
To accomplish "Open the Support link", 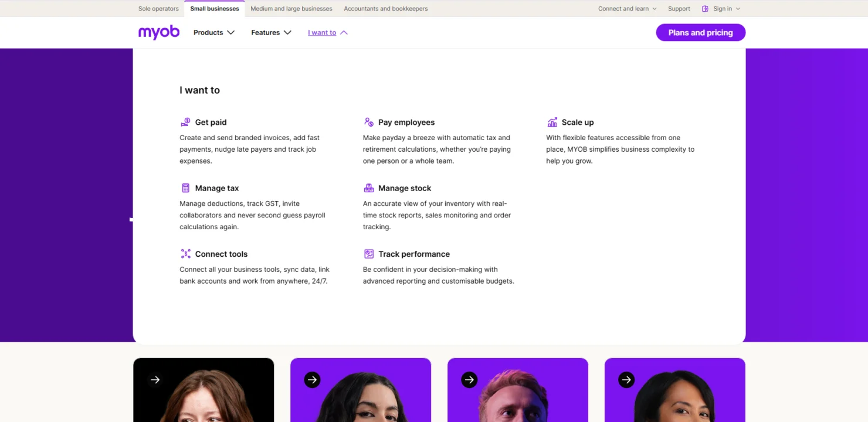I will pyautogui.click(x=679, y=8).
